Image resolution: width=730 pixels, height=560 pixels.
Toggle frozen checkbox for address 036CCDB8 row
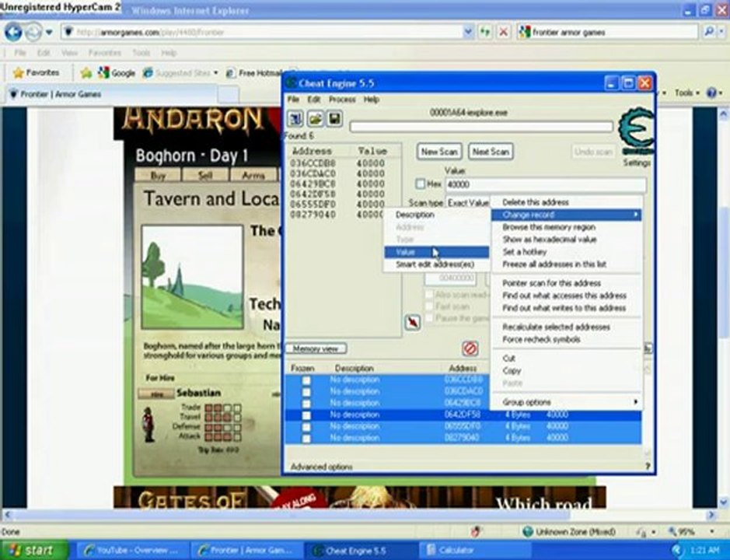(306, 380)
